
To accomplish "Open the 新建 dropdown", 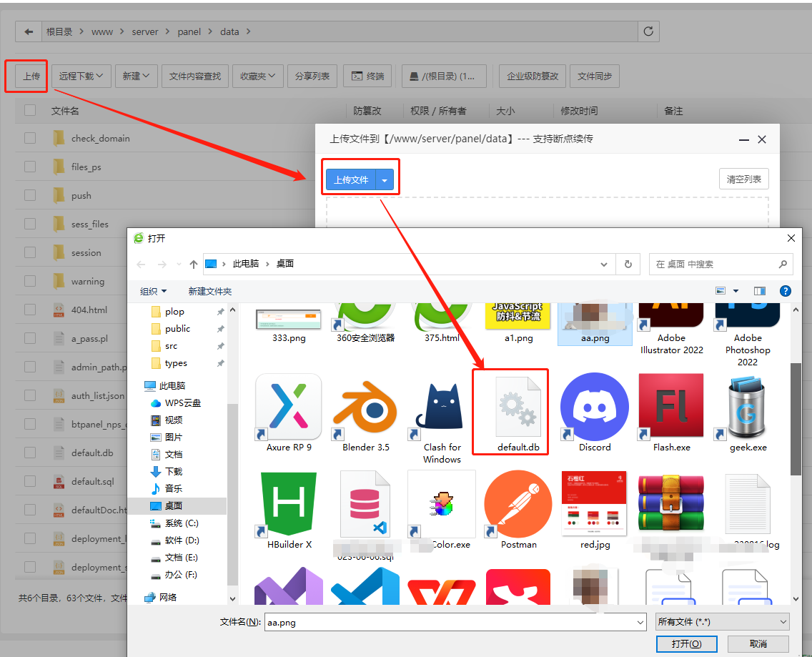I will point(137,76).
